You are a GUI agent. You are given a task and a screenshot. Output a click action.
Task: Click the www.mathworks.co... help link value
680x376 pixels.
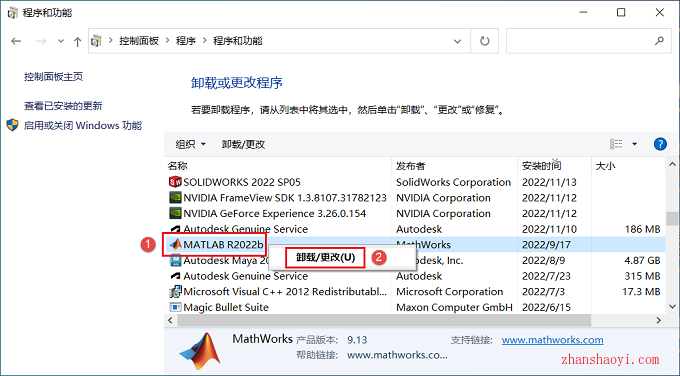(397, 355)
